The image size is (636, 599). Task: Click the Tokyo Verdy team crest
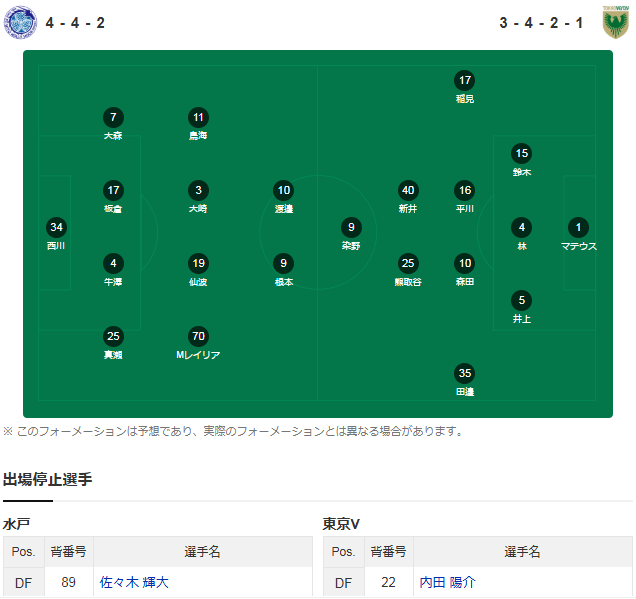(x=615, y=22)
